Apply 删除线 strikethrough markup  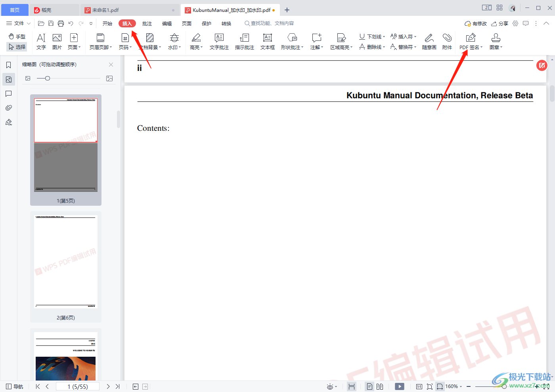click(372, 47)
